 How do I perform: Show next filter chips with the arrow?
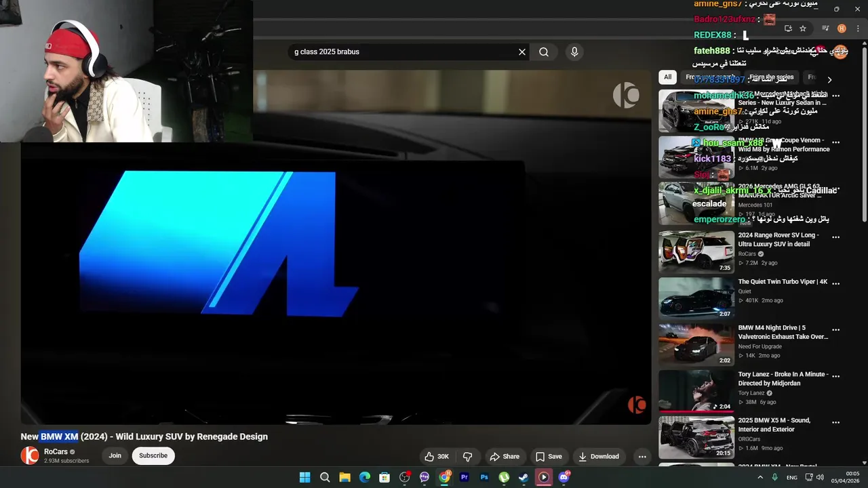point(829,79)
